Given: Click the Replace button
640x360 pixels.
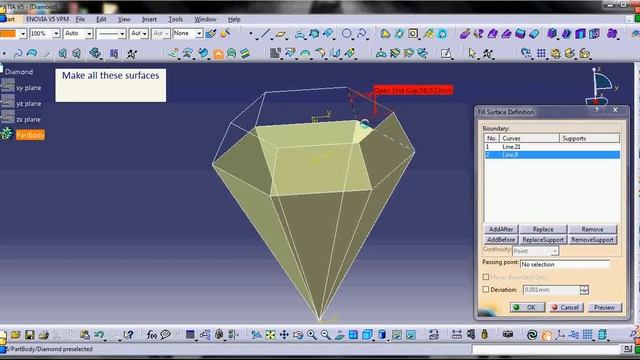Looking at the screenshot, I should [543, 229].
